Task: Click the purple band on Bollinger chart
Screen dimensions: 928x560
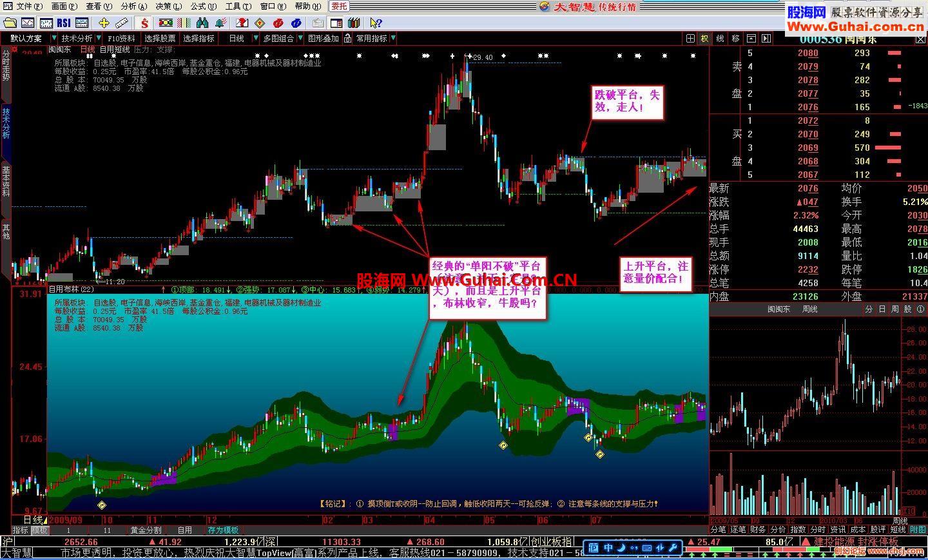Action: [x=578, y=406]
